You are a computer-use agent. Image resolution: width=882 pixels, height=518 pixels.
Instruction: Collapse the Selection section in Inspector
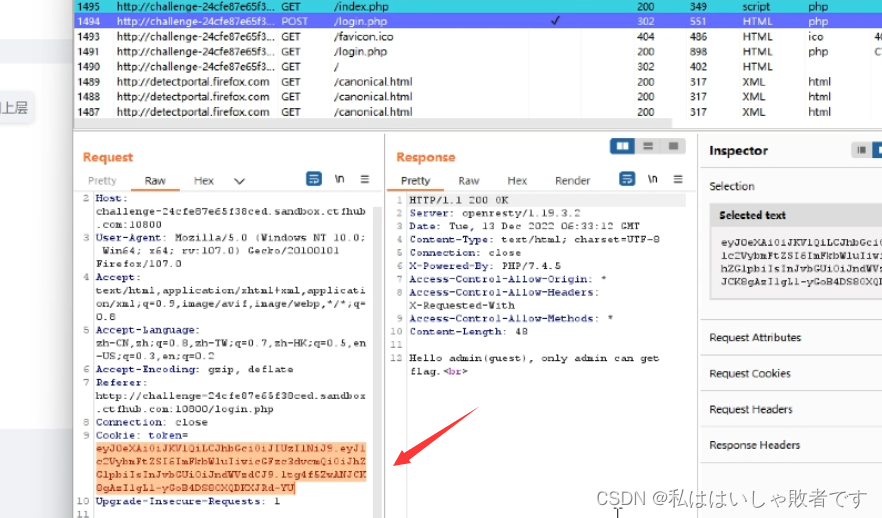coord(732,186)
